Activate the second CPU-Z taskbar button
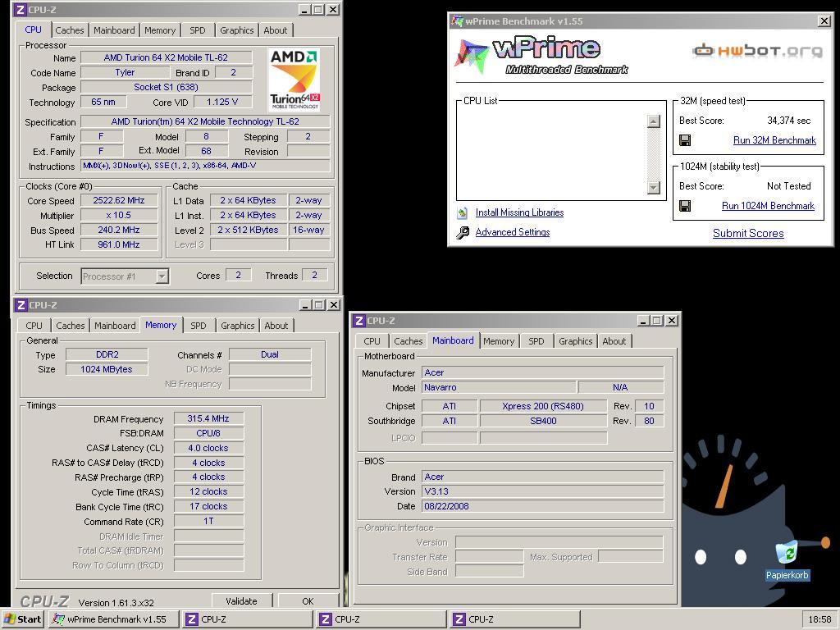 (x=381, y=619)
